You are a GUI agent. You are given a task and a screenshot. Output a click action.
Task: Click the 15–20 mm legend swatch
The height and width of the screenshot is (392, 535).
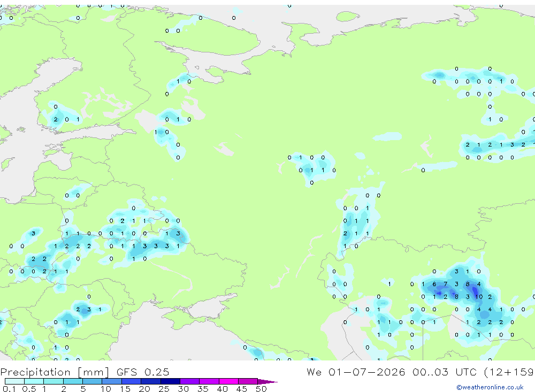pos(132,381)
